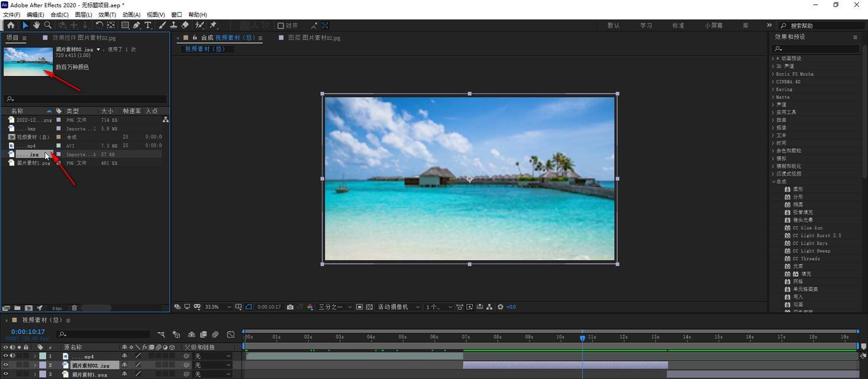Open the 编辑(E) menu
The image size is (868, 379).
pyautogui.click(x=36, y=15)
